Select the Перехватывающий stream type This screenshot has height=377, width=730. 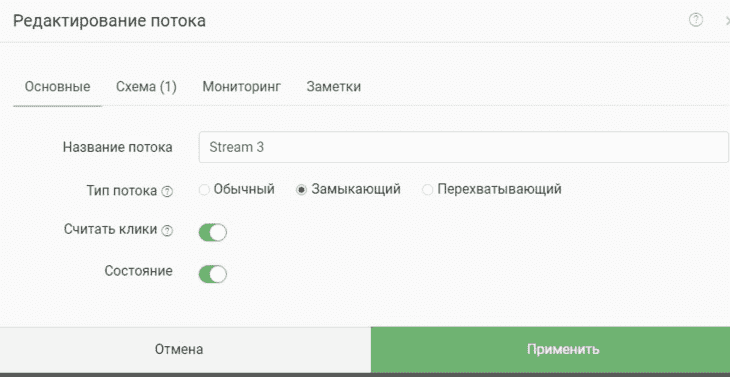pyautogui.click(x=427, y=190)
